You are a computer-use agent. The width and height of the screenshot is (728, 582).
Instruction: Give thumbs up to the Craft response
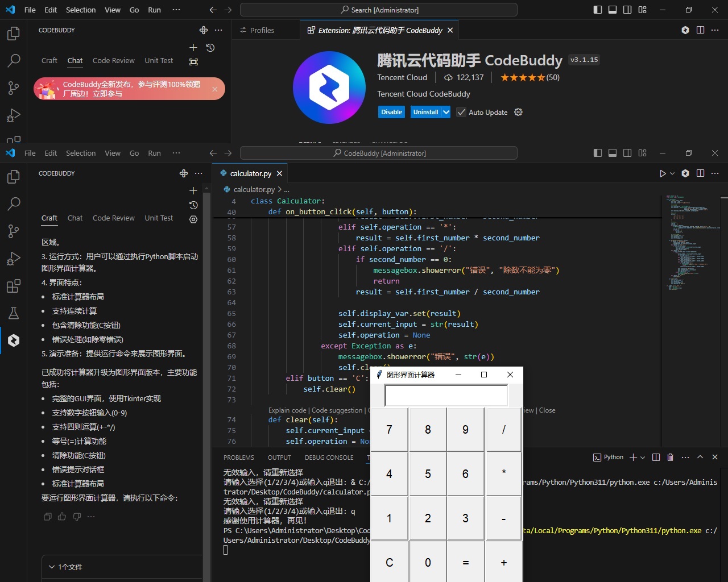[62, 517]
